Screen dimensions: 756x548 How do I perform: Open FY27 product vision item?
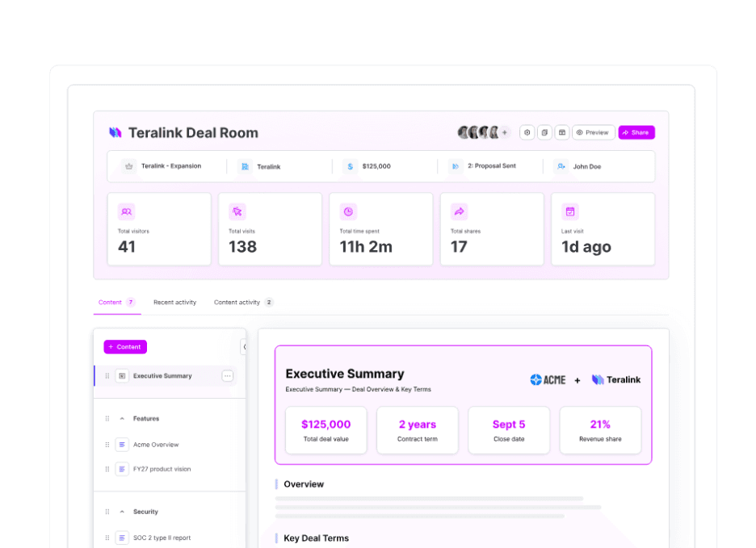[162, 469]
